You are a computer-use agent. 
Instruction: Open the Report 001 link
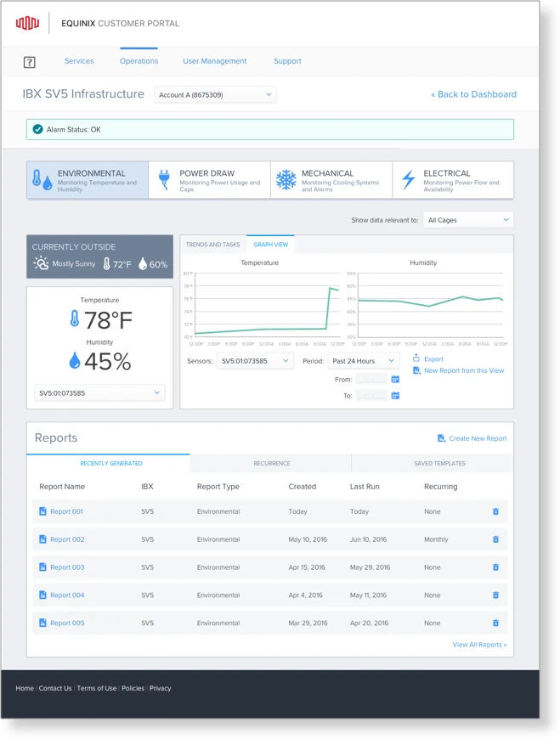coord(66,511)
